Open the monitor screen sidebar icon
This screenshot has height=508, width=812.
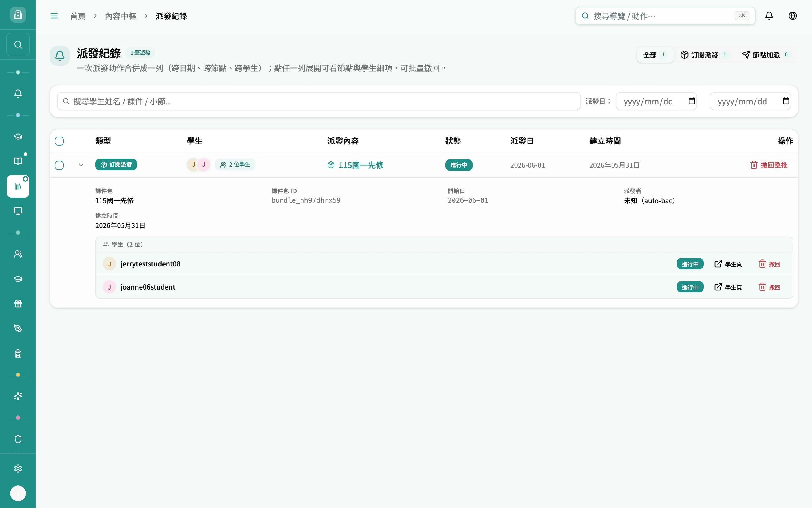(x=18, y=211)
